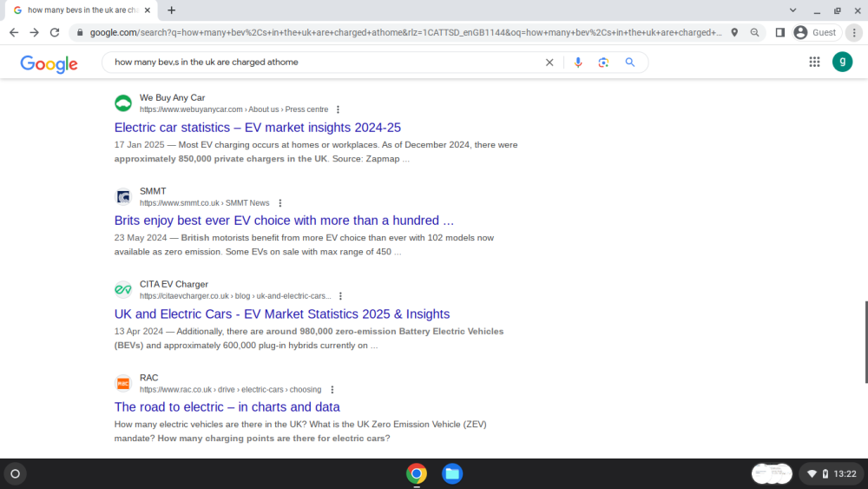
Task: Reload the current page
Action: [54, 33]
